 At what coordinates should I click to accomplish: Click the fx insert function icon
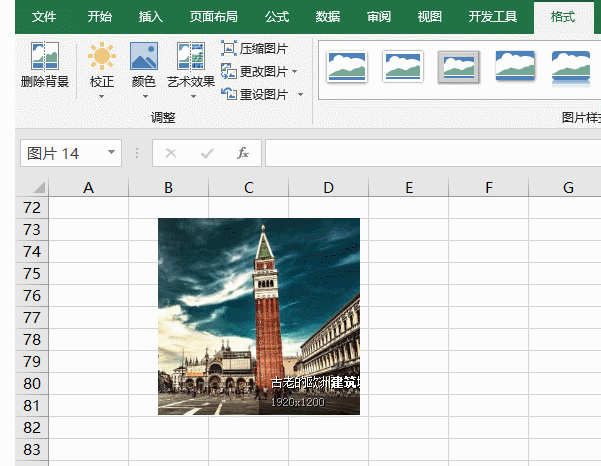242,153
